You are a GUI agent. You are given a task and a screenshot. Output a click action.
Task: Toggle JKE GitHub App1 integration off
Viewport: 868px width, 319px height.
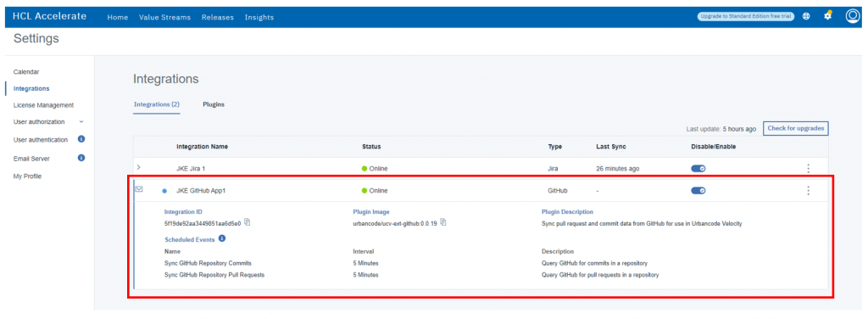point(698,191)
